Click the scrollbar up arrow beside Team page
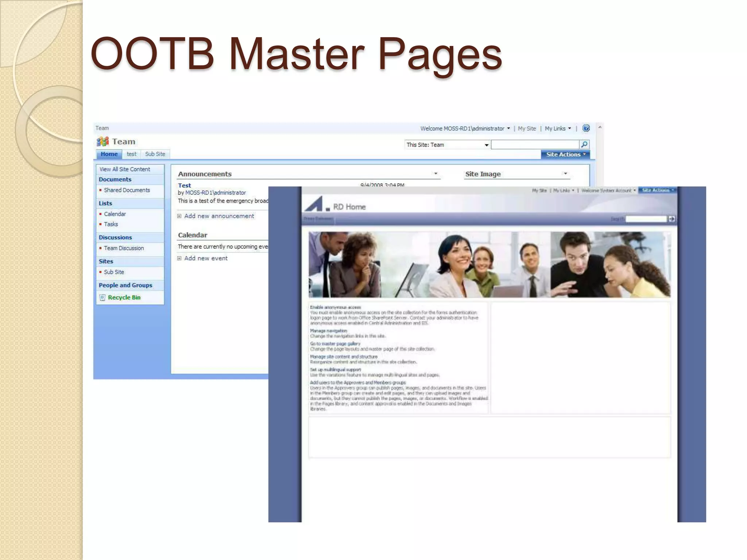 tap(600, 127)
